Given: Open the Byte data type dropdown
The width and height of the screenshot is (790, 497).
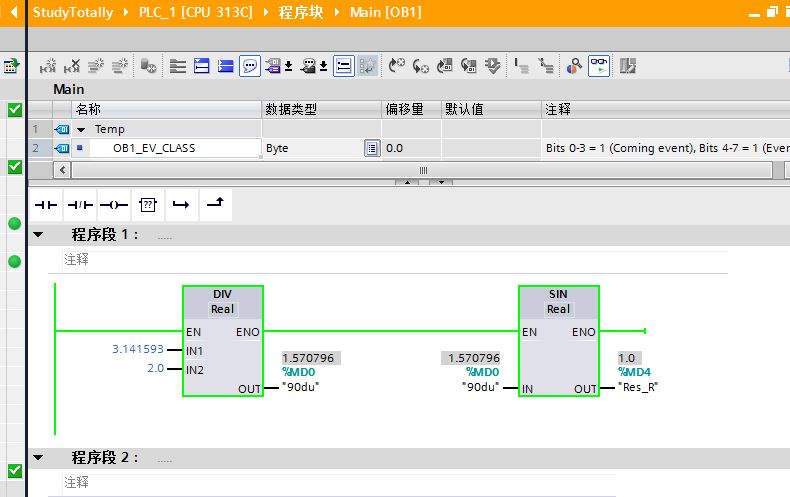Looking at the screenshot, I should tap(371, 148).
